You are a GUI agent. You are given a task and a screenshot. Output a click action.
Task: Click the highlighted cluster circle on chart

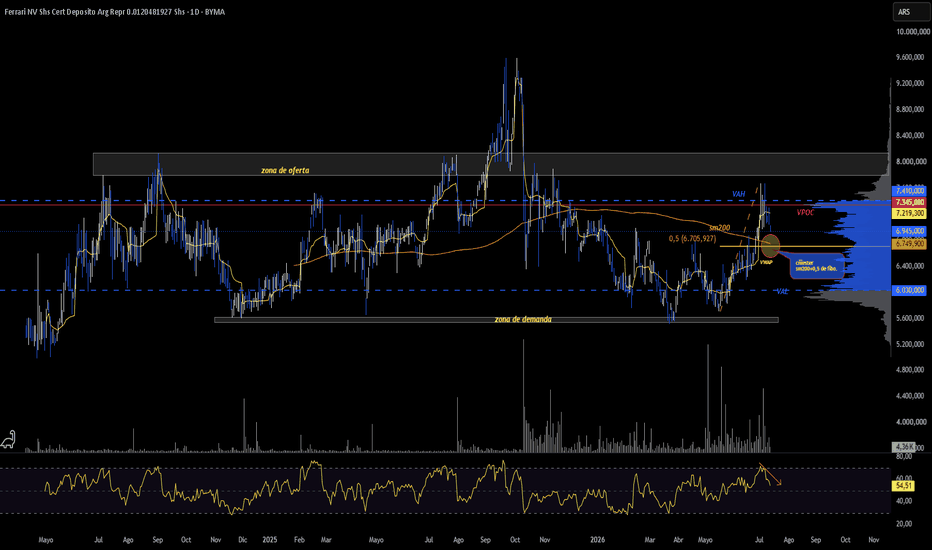point(770,246)
